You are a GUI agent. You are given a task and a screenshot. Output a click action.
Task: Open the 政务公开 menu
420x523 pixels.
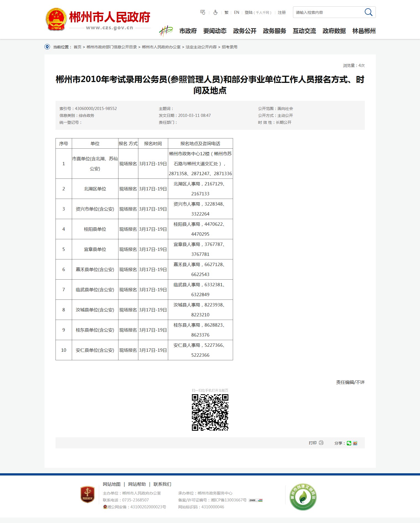click(245, 31)
